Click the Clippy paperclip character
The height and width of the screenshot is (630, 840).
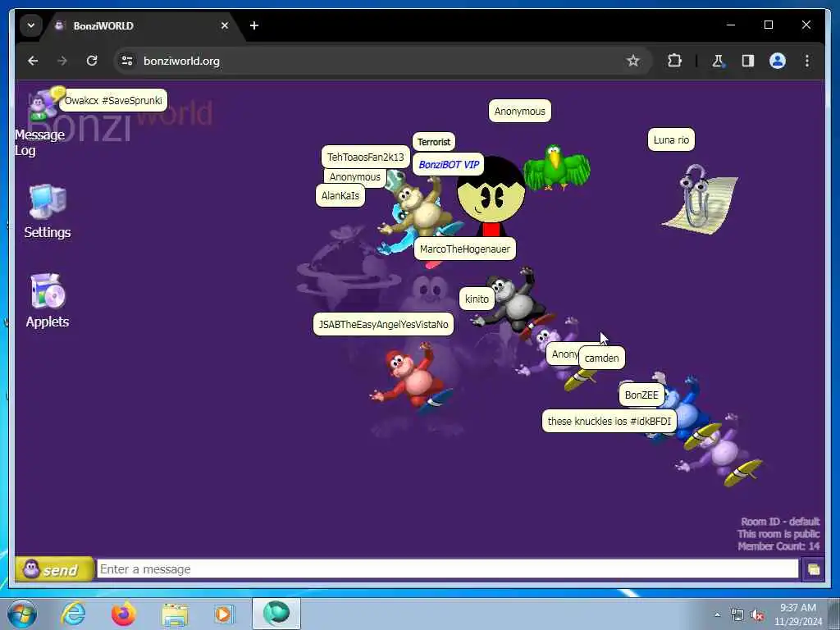coord(699,199)
